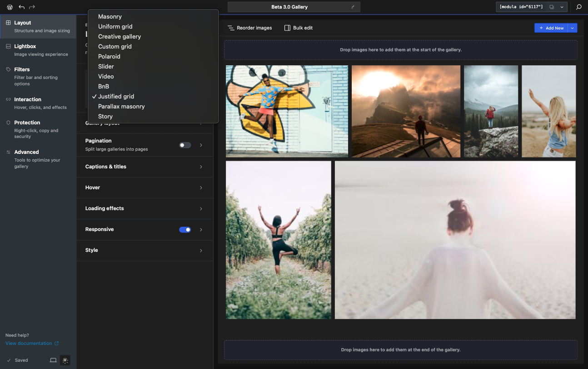
Task: Enable the Pagination toggle
Action: (x=185, y=145)
